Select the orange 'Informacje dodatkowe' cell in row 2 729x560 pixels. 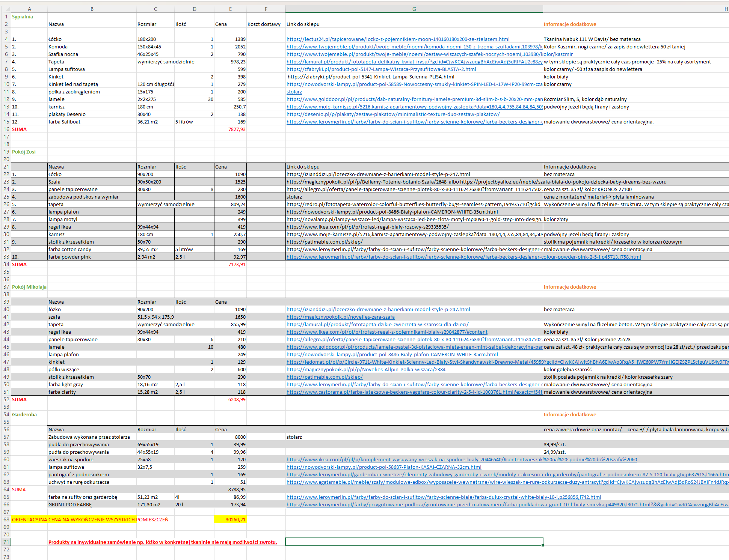(x=570, y=24)
